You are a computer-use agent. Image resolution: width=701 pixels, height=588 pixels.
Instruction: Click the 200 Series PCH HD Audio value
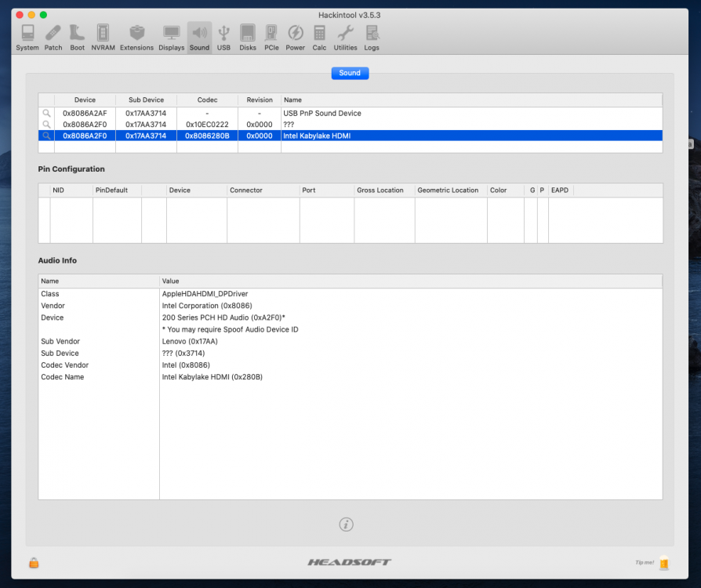(x=223, y=318)
